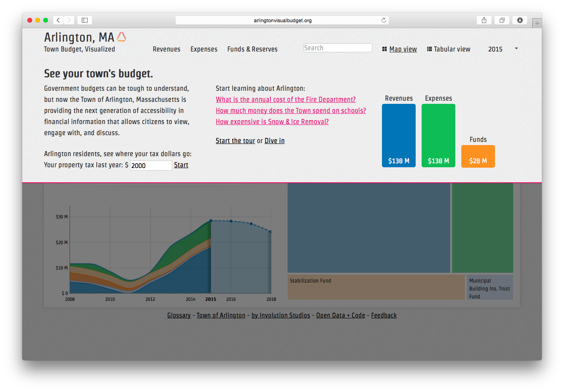The width and height of the screenshot is (564, 392).
Task: Click the 2015 label on chart axis
Action: click(211, 299)
